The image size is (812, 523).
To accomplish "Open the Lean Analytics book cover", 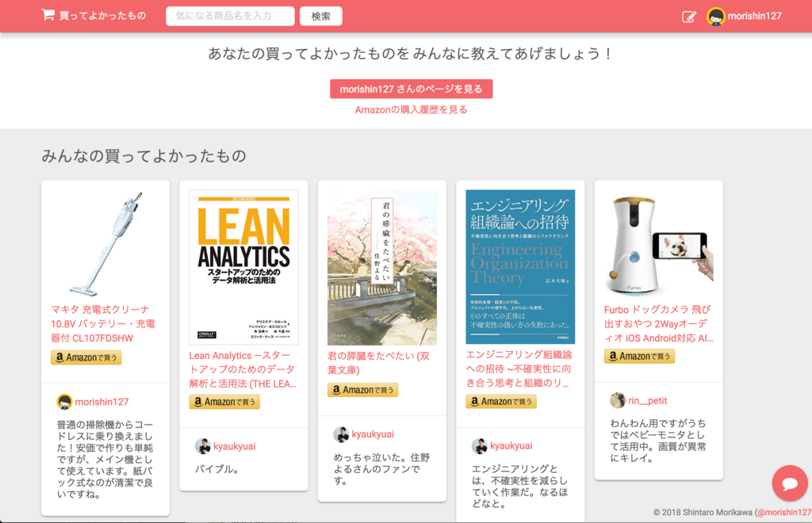I will click(x=244, y=267).
